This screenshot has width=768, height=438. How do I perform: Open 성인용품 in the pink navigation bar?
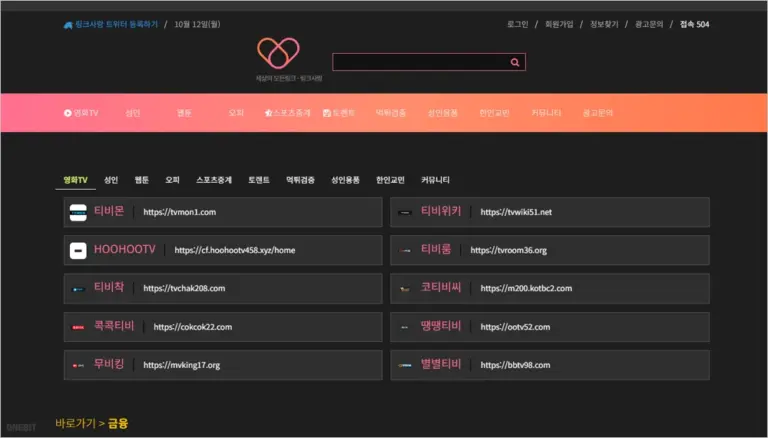442,113
